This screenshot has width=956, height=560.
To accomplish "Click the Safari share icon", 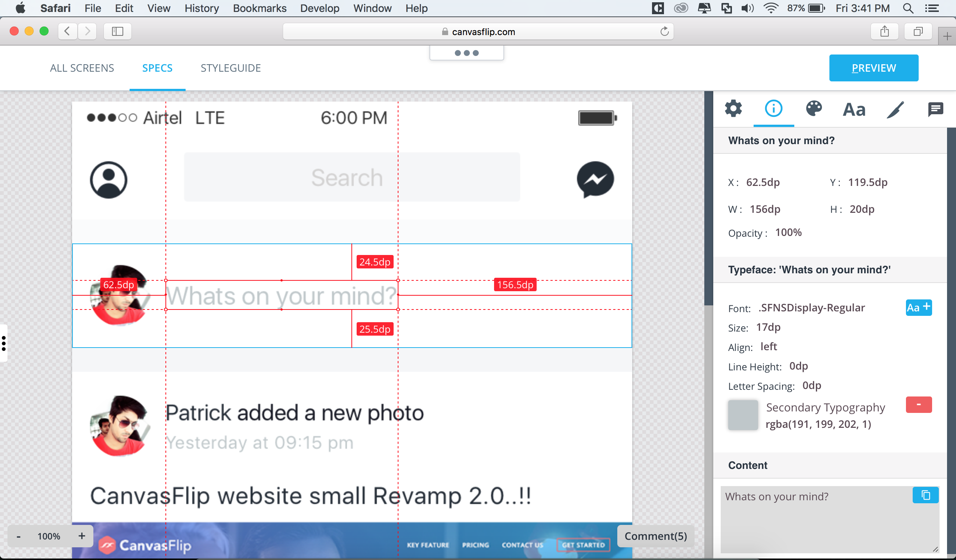I will pos(884,31).
